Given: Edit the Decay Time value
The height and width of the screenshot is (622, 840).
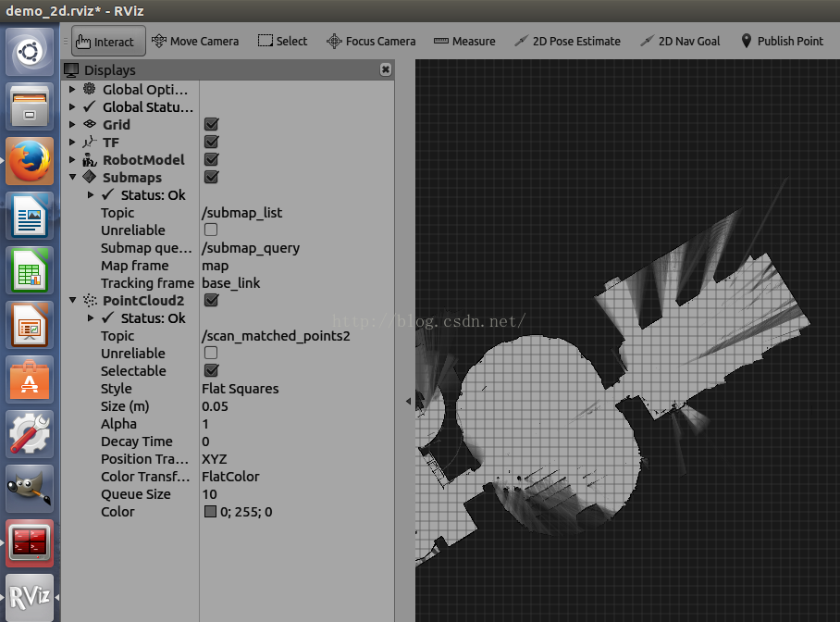Looking at the screenshot, I should click(297, 442).
